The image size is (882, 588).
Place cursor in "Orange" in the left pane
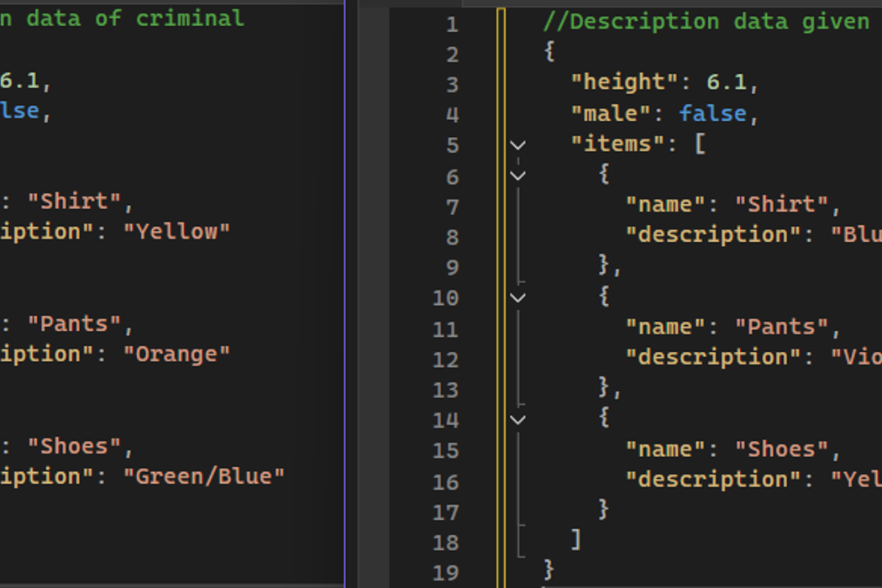pos(176,354)
